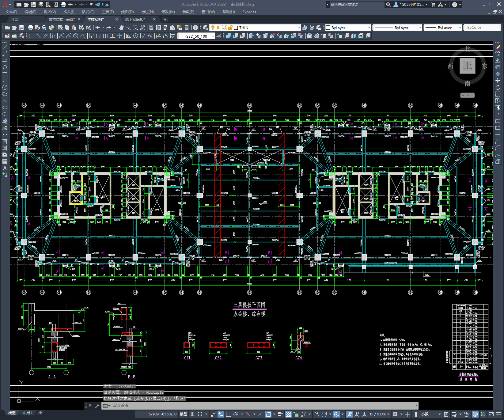Switch to the 布局1 layout tab
Image resolution: width=504 pixels, height=420 pixels.
27,413
